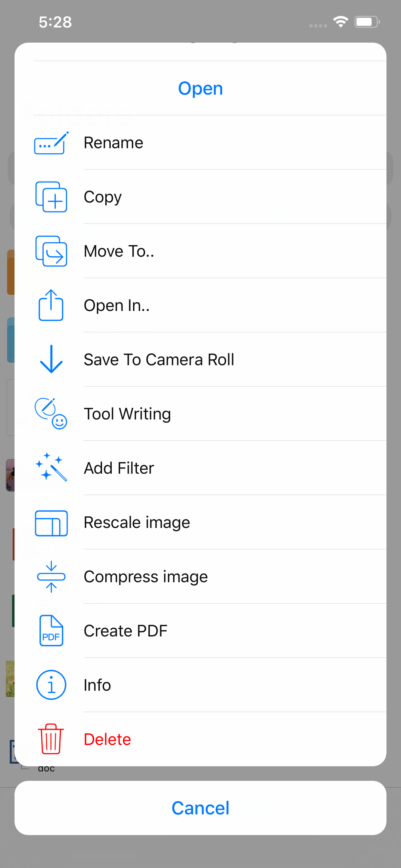The height and width of the screenshot is (868, 401).
Task: Tap the Create PDF document icon
Action: (51, 631)
